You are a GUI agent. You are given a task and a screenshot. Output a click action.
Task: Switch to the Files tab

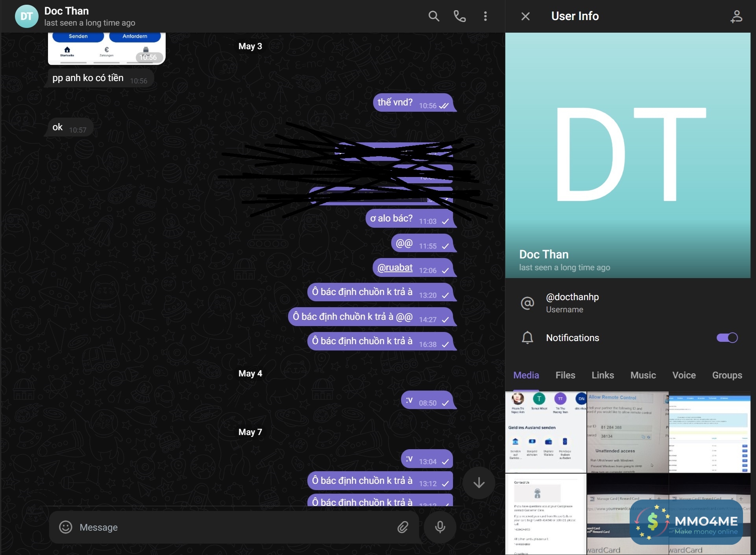point(565,375)
